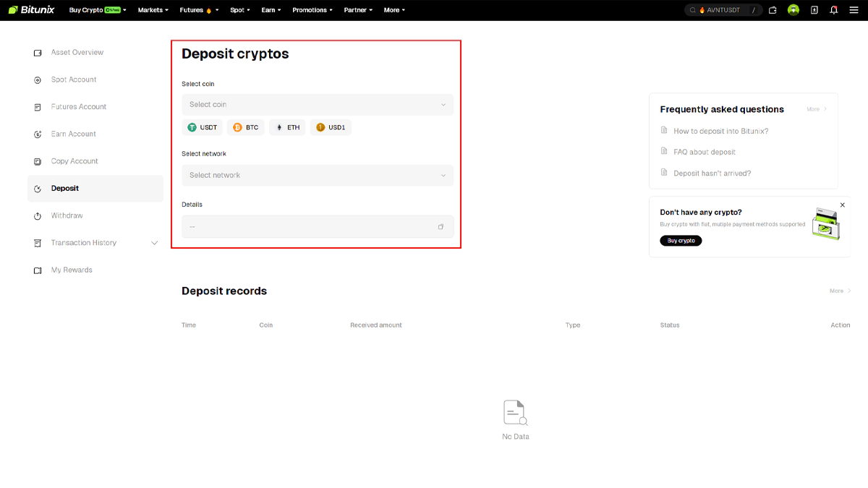
Task: Click the Bitunix logo
Action: [x=31, y=10]
